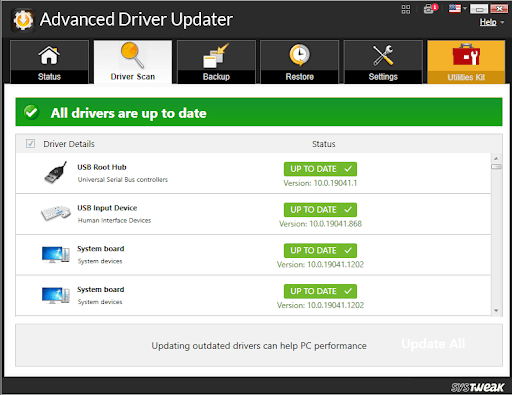This screenshot has width=512, height=395.
Task: Open the US flag language selector
Action: tap(457, 9)
